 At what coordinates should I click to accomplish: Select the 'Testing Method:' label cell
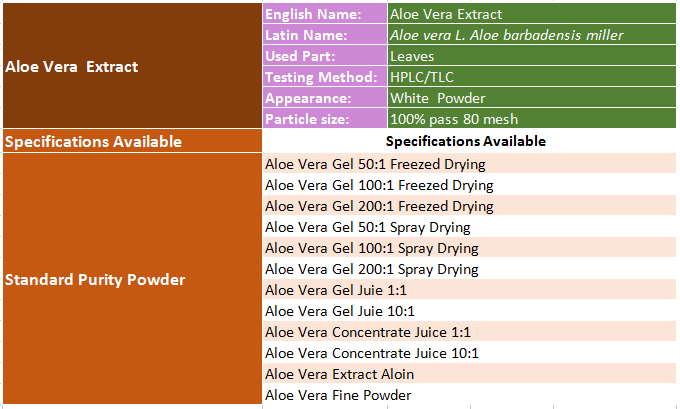(x=324, y=77)
